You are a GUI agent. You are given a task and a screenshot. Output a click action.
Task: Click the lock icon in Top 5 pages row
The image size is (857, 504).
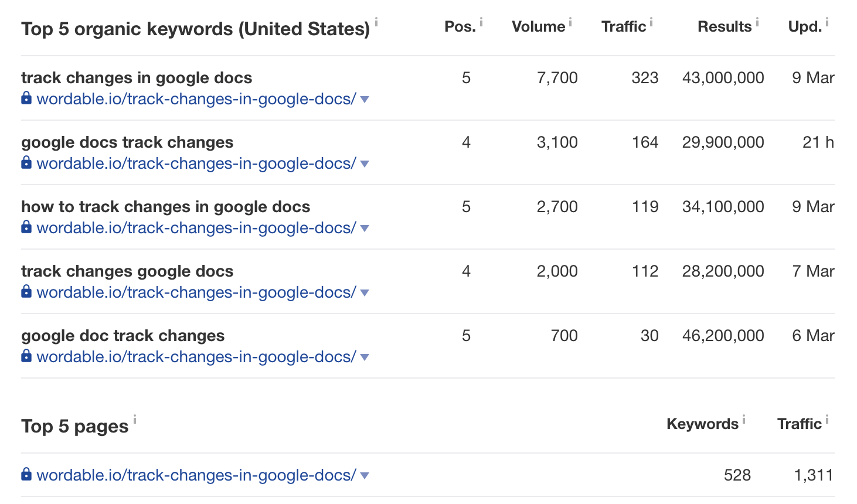(x=26, y=474)
